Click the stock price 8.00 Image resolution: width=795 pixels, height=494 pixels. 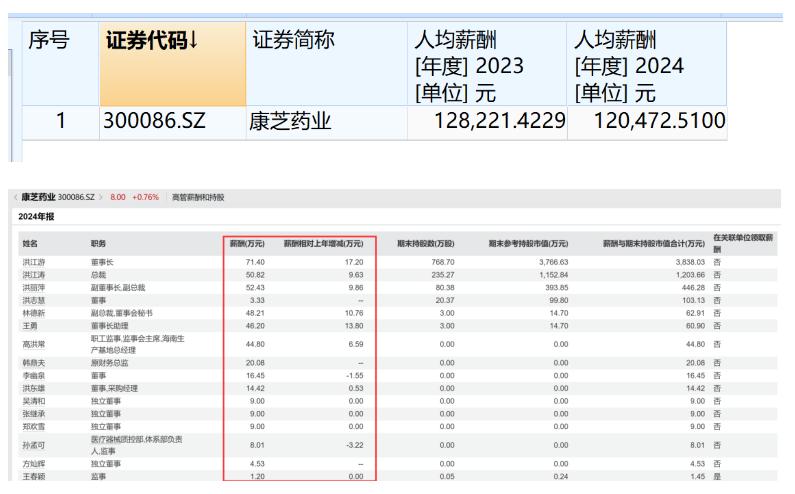click(118, 197)
